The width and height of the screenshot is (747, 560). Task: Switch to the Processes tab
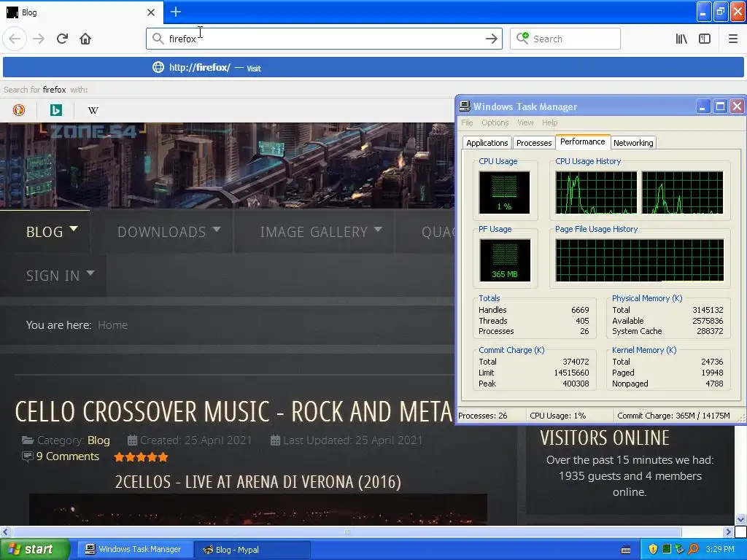coord(533,143)
